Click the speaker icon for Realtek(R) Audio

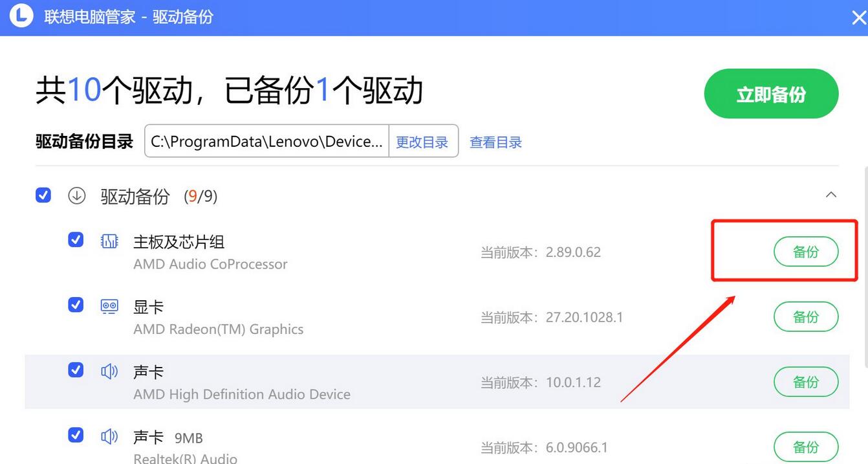click(x=109, y=436)
